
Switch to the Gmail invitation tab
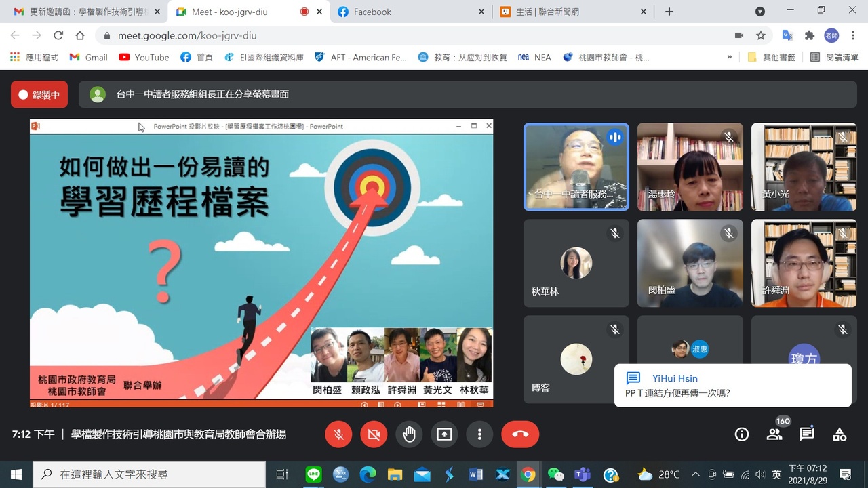[85, 12]
